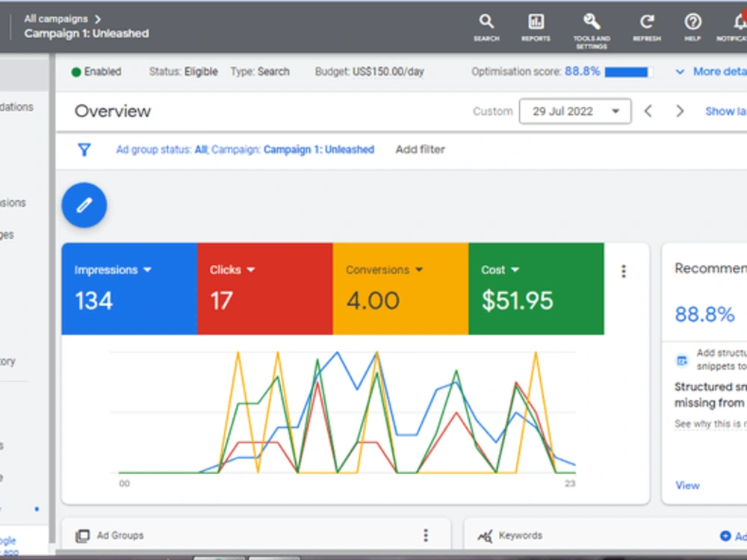Image resolution: width=747 pixels, height=560 pixels.
Task: Expand the Impressions metric dropdown
Action: (x=148, y=270)
